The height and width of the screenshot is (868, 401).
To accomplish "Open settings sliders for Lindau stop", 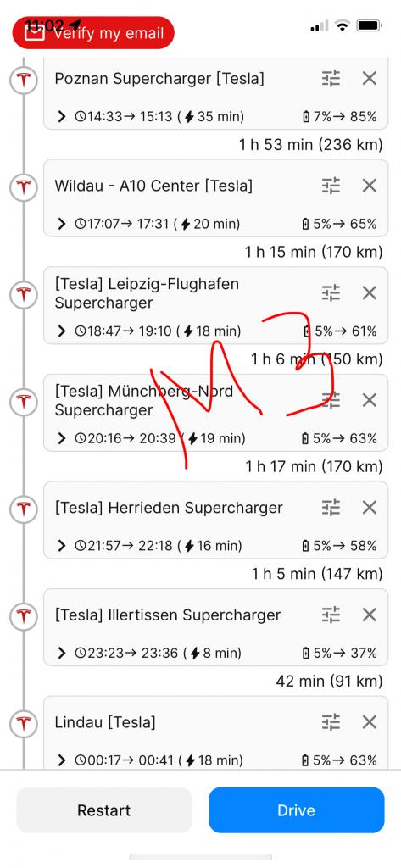I will coord(331,722).
